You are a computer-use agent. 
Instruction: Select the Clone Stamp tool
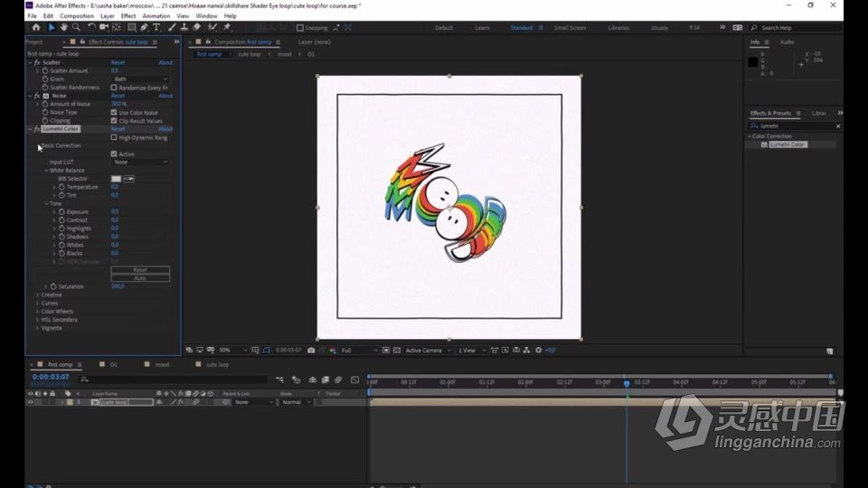point(184,27)
